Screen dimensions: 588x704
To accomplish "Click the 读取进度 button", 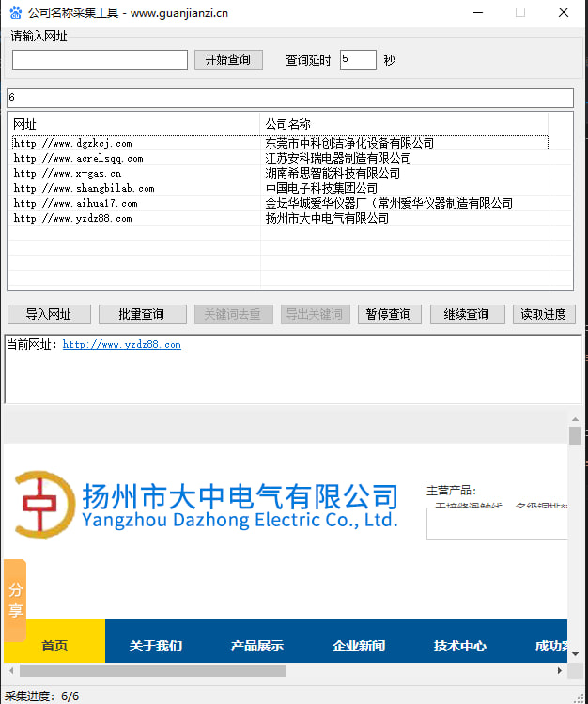I will (544, 314).
